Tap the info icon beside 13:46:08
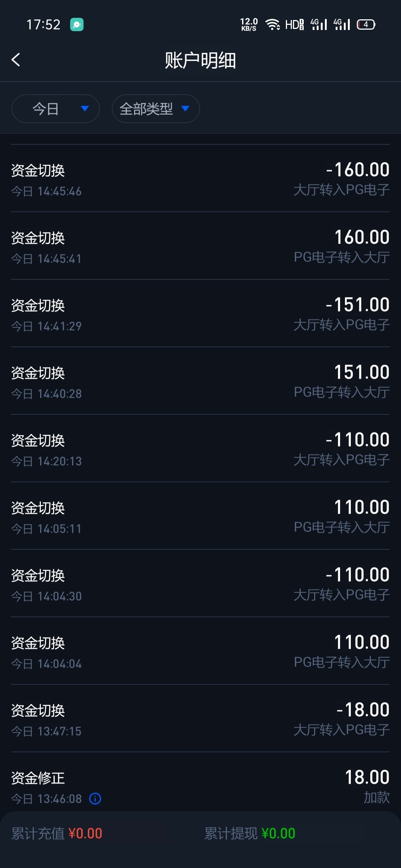This screenshot has width=401, height=868. tap(95, 798)
